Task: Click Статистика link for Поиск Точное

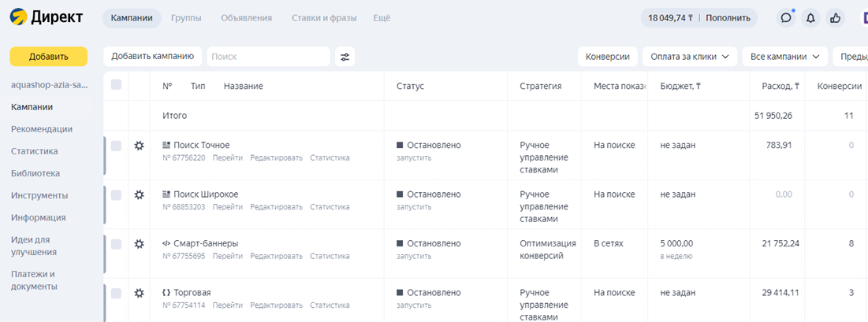Action: 330,157
